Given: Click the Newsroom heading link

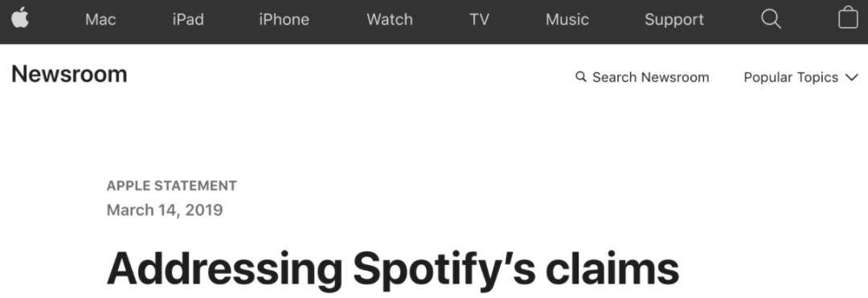Looking at the screenshot, I should tap(69, 74).
